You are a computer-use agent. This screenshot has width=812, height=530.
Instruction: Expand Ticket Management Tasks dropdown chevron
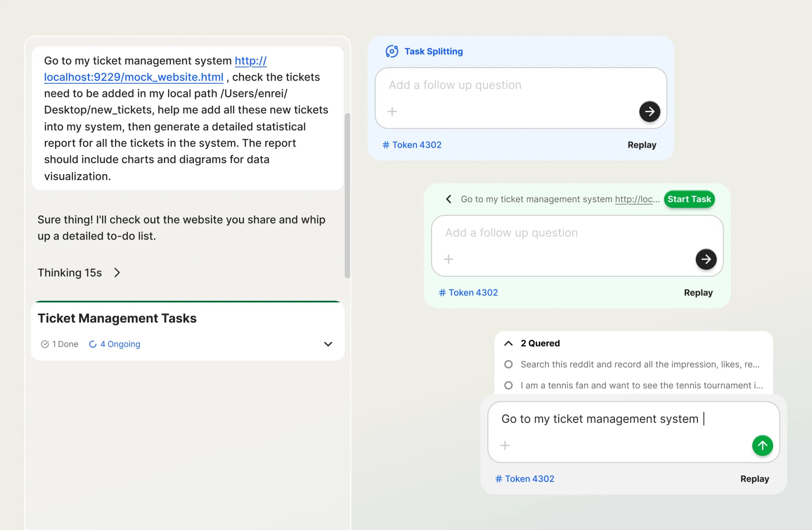[328, 344]
